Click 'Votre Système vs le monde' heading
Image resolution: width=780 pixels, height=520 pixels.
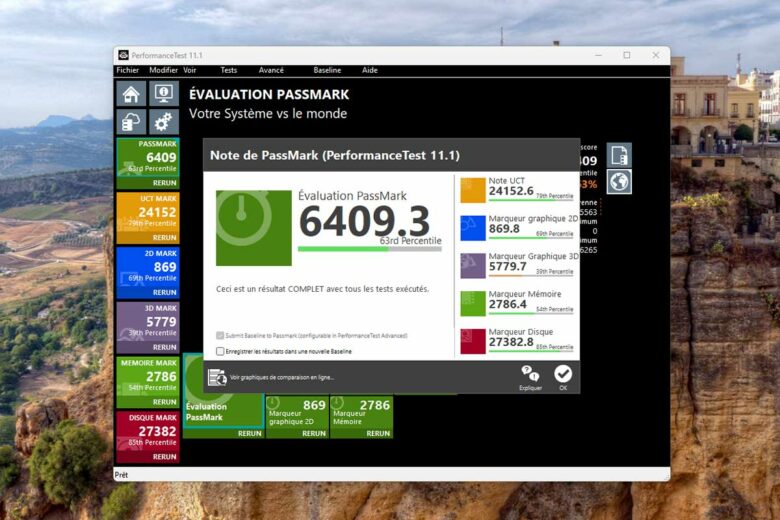tap(268, 113)
